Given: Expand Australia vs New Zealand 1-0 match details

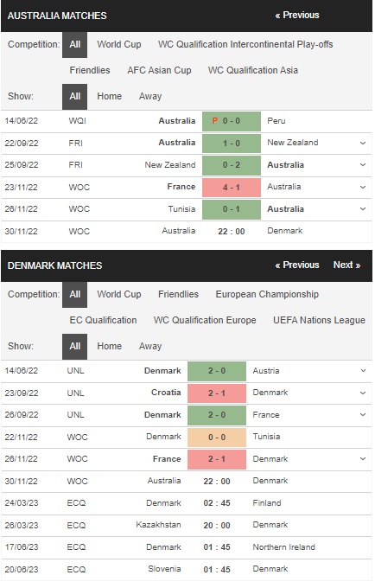Looking at the screenshot, I should tap(363, 143).
